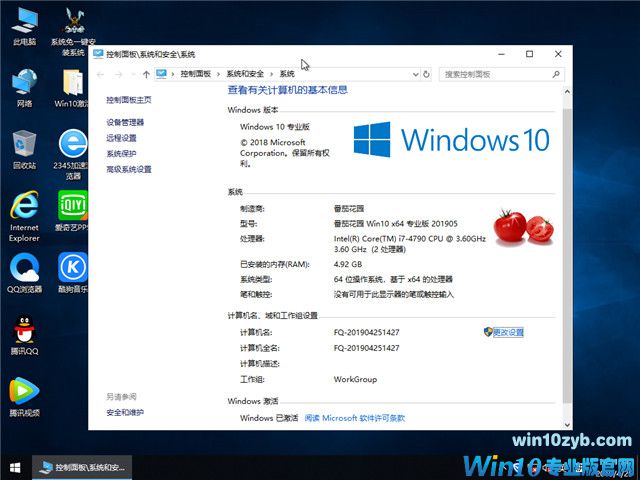Open 设备管理器 link
The width and height of the screenshot is (640, 480).
125,122
